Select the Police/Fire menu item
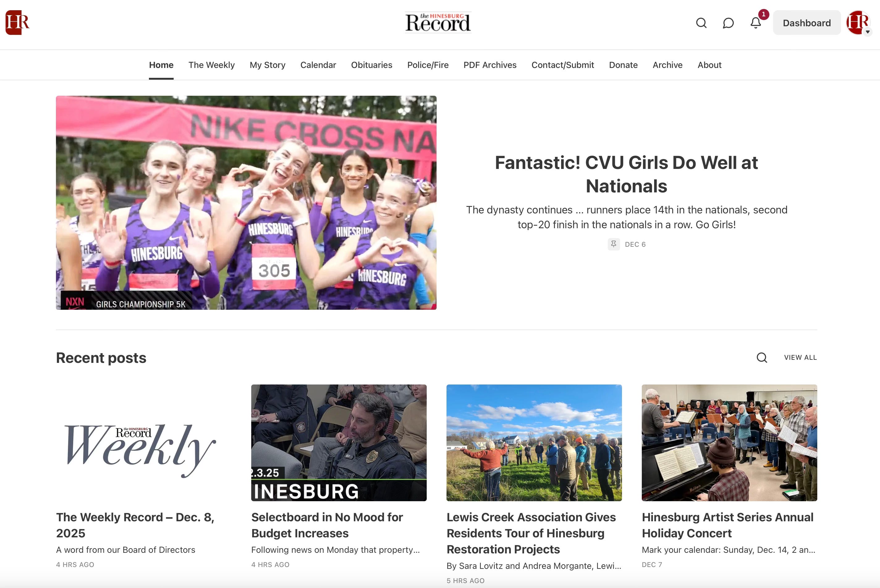The image size is (880, 588). coord(428,65)
